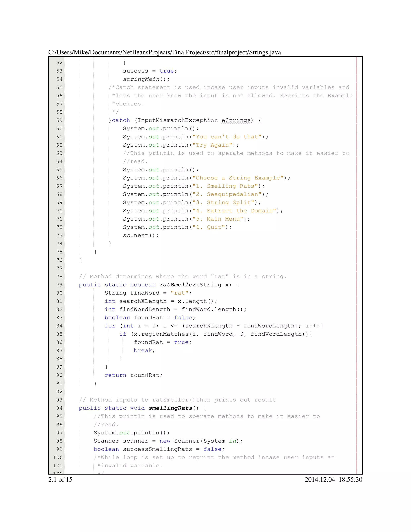Click line number 59 in the gutter

pos(59,120)
